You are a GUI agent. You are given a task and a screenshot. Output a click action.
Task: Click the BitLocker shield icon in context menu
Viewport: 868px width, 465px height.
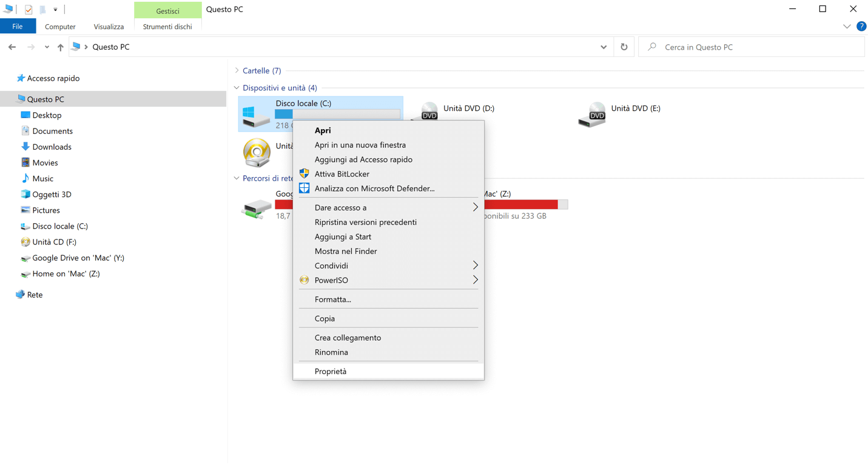[x=304, y=174]
